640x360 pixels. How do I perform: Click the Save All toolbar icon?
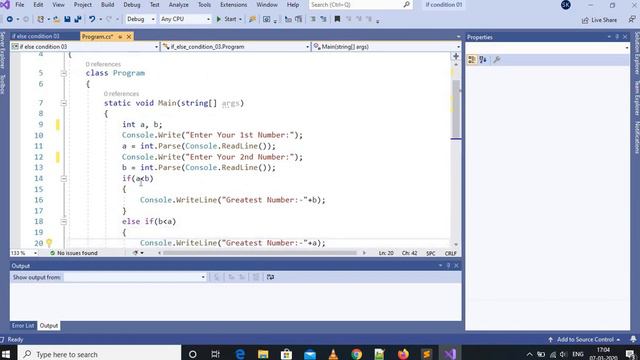78,19
